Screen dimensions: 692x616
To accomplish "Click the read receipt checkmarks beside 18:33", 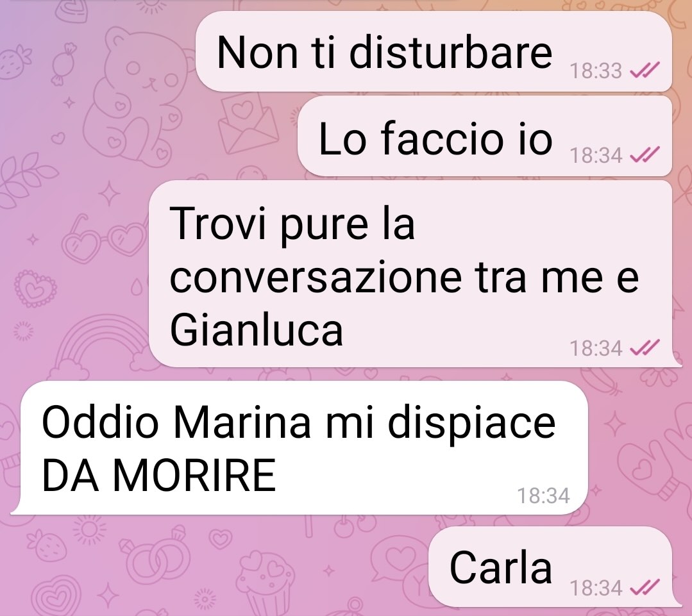I will [x=645, y=70].
